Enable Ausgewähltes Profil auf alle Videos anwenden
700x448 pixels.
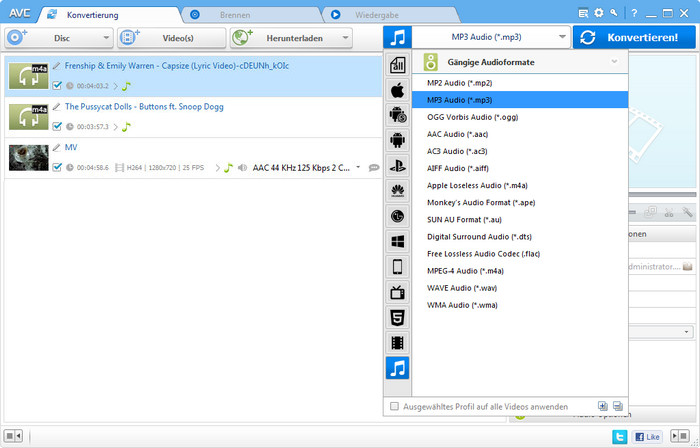[394, 407]
